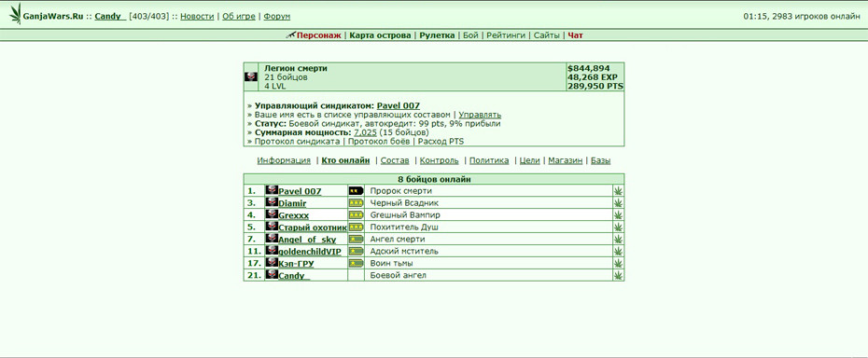Open Протокол боёв
868x358 pixels.
[380, 141]
